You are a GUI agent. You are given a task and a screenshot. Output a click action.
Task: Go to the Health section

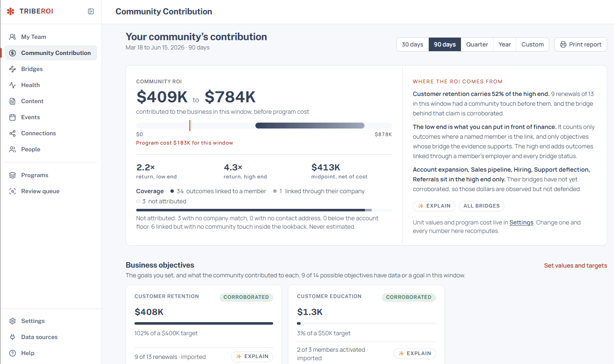tap(51, 85)
